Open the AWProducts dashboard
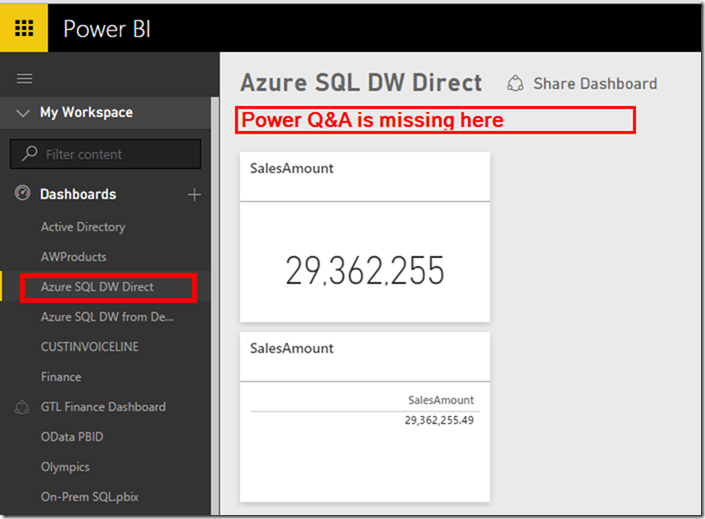Image resolution: width=705 pixels, height=519 pixels. coord(74,257)
